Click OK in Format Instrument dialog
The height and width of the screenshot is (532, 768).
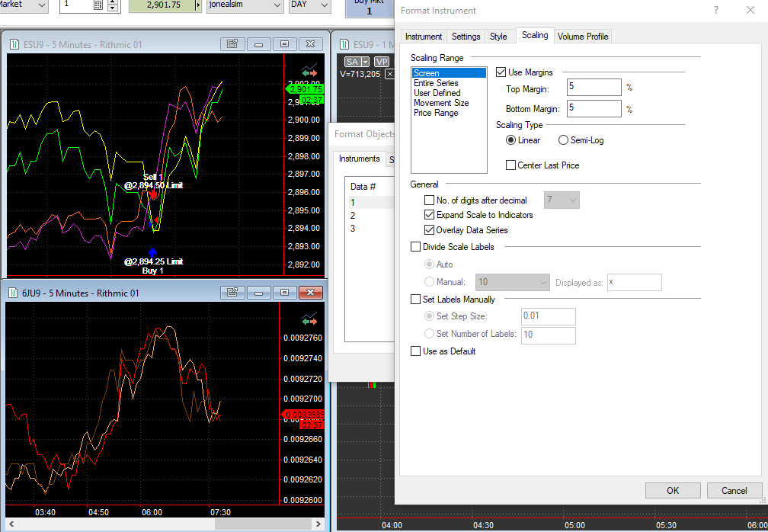pyautogui.click(x=673, y=490)
